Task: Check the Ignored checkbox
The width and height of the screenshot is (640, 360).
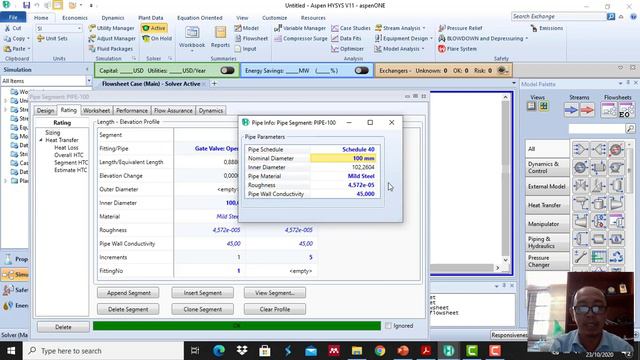Action: [388, 326]
